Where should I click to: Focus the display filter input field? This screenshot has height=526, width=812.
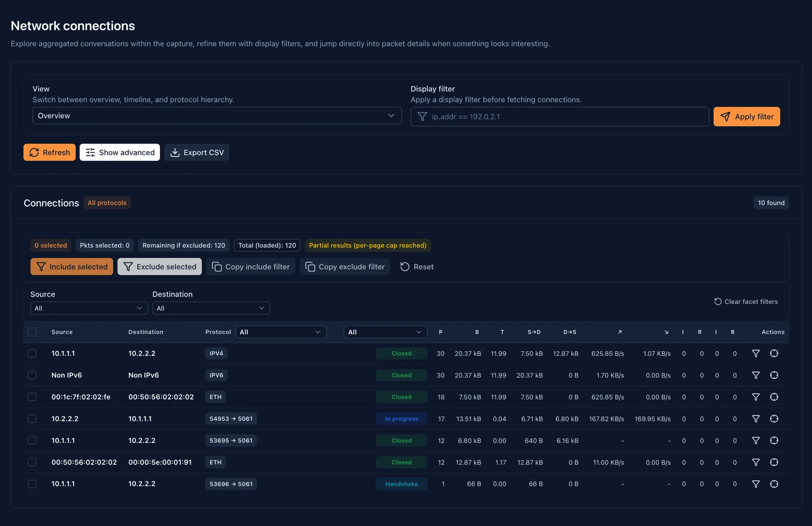[559, 117]
